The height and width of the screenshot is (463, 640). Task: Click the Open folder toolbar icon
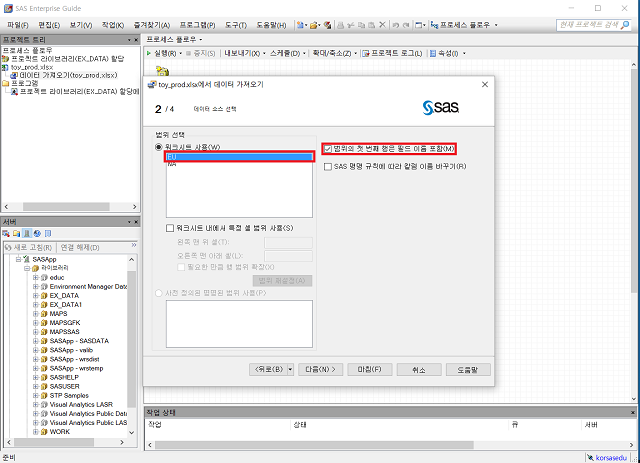tap(313, 25)
